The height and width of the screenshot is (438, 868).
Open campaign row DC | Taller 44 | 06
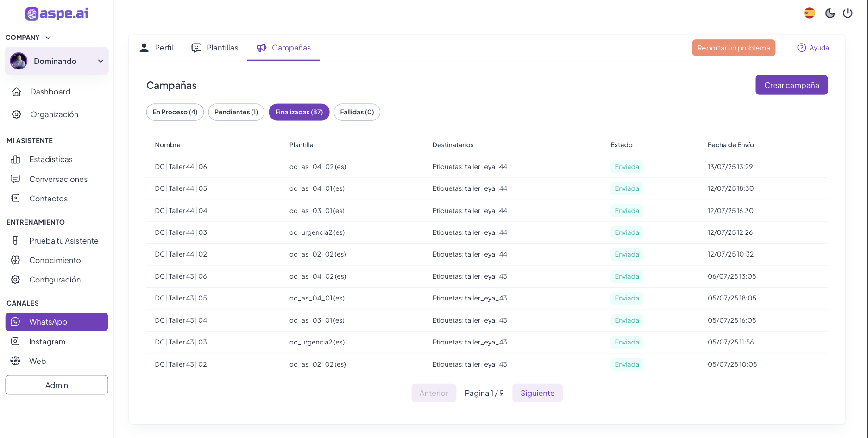pyautogui.click(x=181, y=167)
